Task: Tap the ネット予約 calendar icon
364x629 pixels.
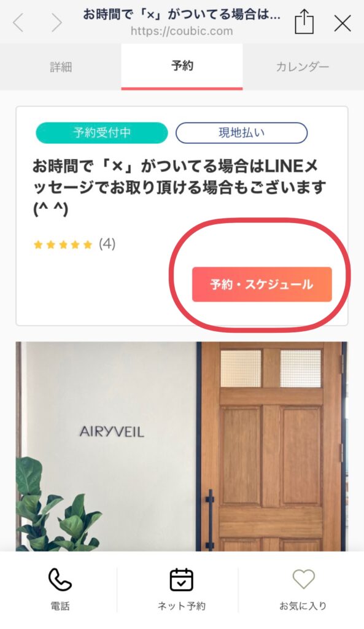Action: tap(182, 579)
